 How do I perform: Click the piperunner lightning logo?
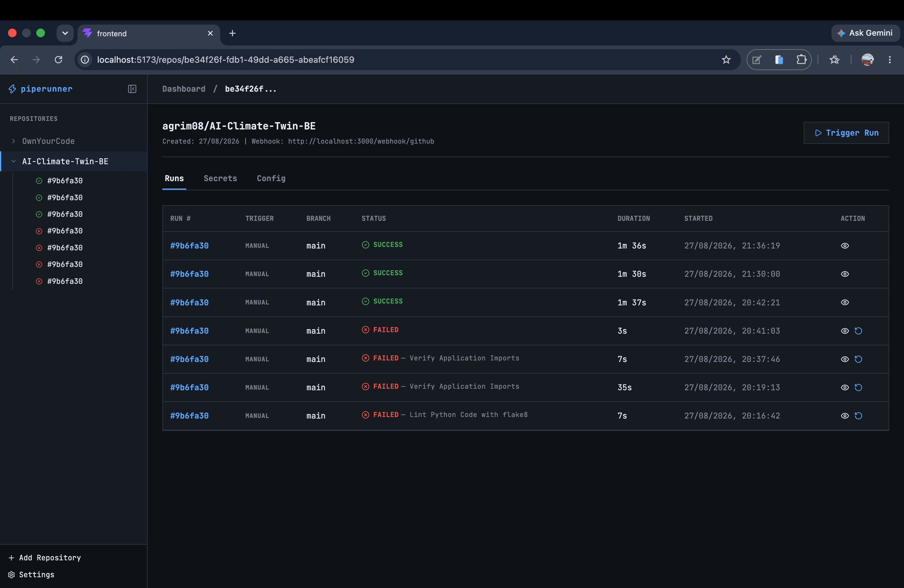pos(13,89)
